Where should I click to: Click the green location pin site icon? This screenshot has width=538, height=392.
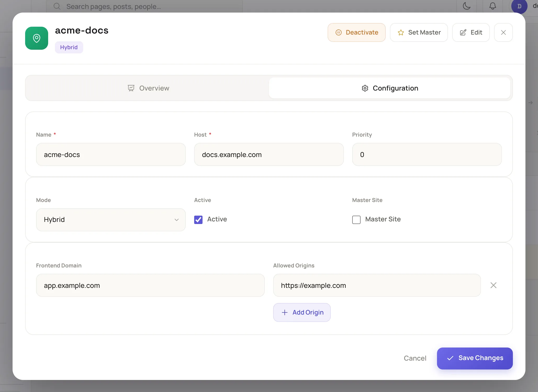[x=37, y=38]
